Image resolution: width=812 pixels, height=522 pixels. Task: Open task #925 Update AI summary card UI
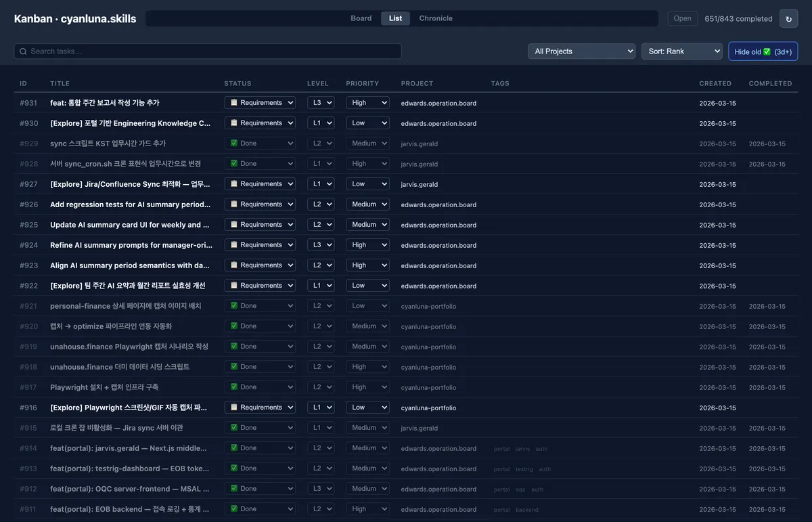click(129, 225)
